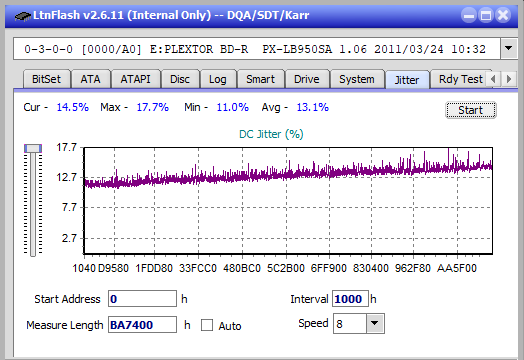The width and height of the screenshot is (524, 360).
Task: Click the x-axis label 5C2B00
Action: 286,268
